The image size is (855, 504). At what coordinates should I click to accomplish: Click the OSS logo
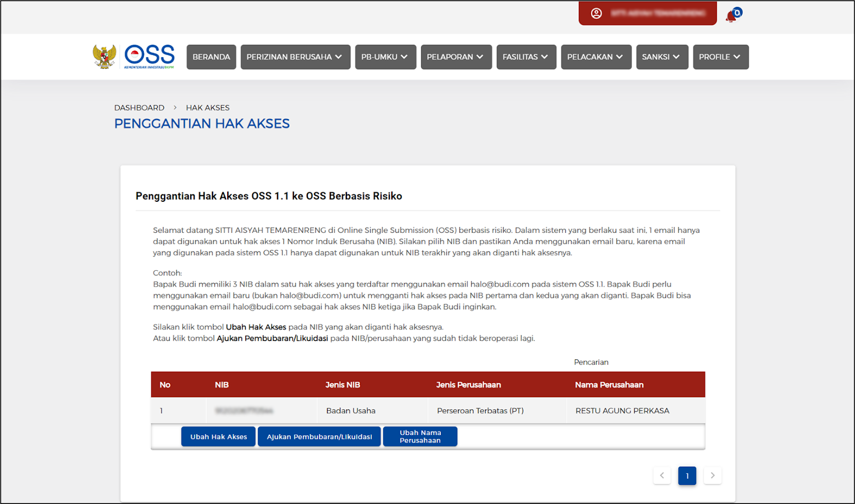(150, 56)
